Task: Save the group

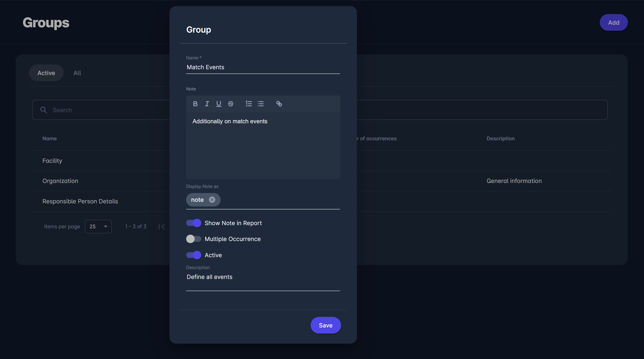Action: point(325,325)
